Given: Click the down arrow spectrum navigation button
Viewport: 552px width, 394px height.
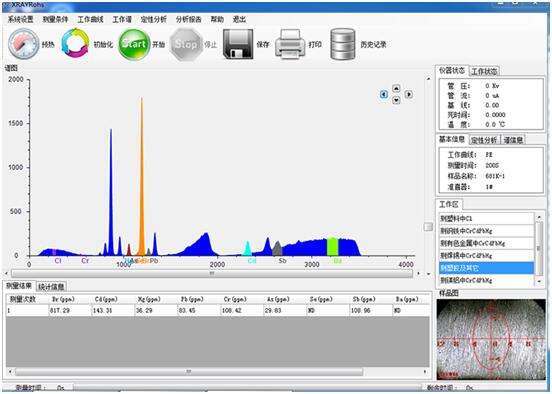Looking at the screenshot, I should [396, 100].
